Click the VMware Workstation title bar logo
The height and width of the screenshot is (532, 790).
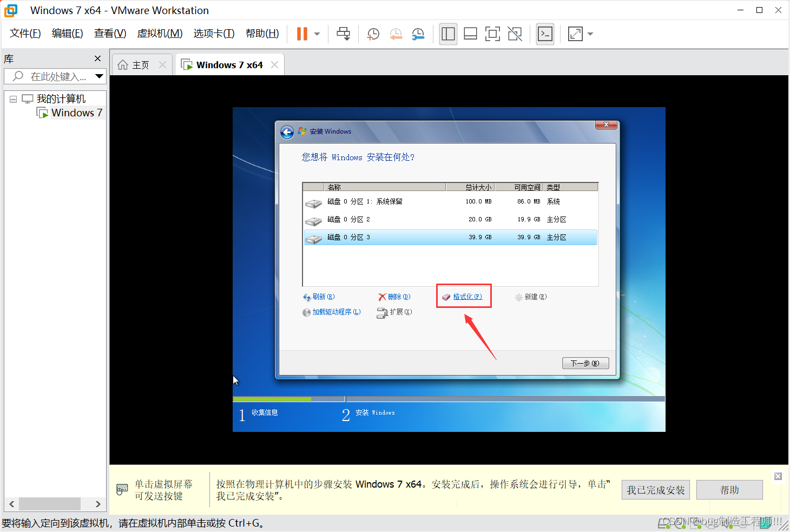point(10,10)
